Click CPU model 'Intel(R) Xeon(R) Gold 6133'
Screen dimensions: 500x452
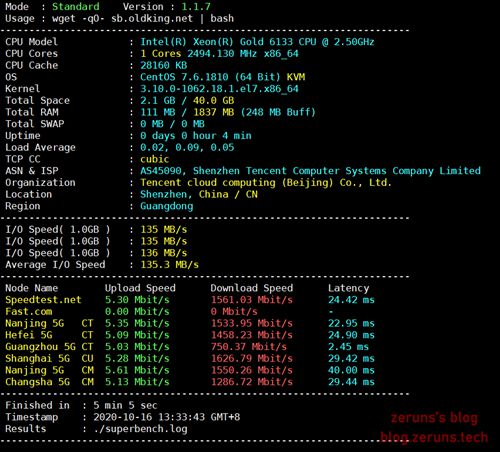pos(216,42)
